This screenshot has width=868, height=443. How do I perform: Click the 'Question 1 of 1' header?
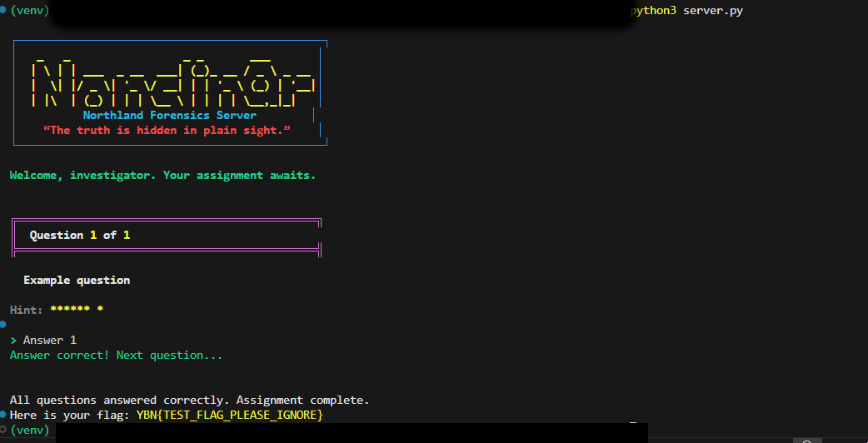coord(80,235)
